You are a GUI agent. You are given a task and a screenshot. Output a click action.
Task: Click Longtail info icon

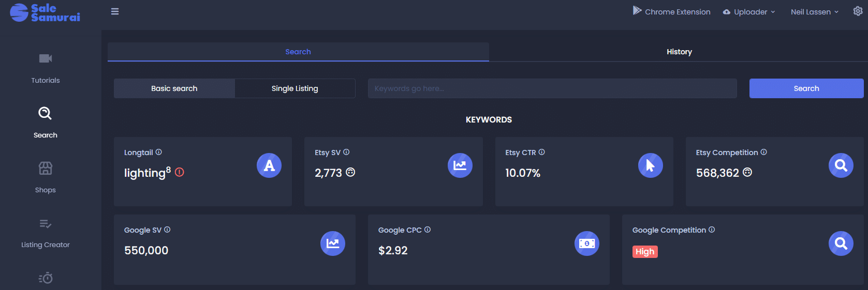click(159, 152)
